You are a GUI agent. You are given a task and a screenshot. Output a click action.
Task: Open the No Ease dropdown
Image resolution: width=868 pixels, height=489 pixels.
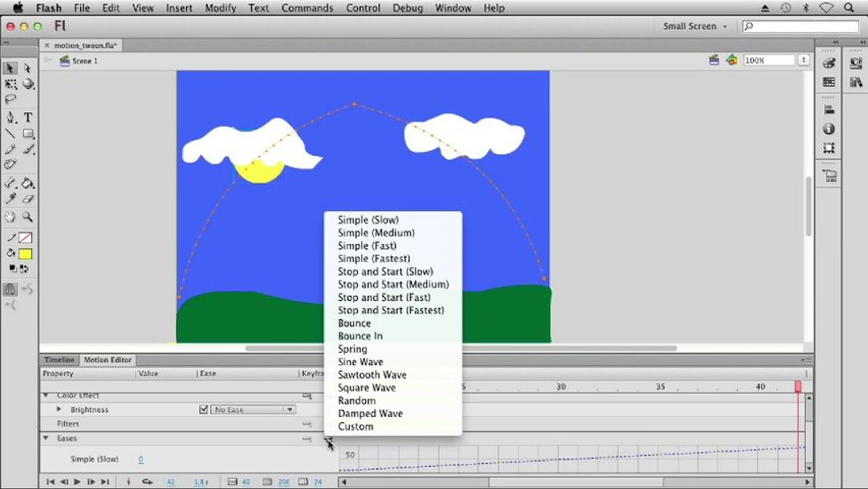pos(253,410)
